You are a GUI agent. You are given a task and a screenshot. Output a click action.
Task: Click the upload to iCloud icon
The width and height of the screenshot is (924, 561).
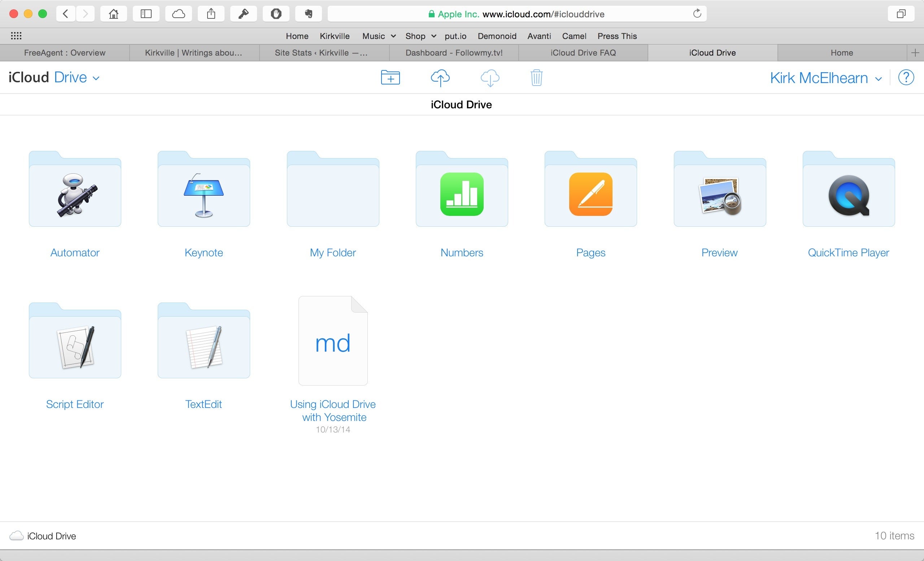pyautogui.click(x=440, y=78)
